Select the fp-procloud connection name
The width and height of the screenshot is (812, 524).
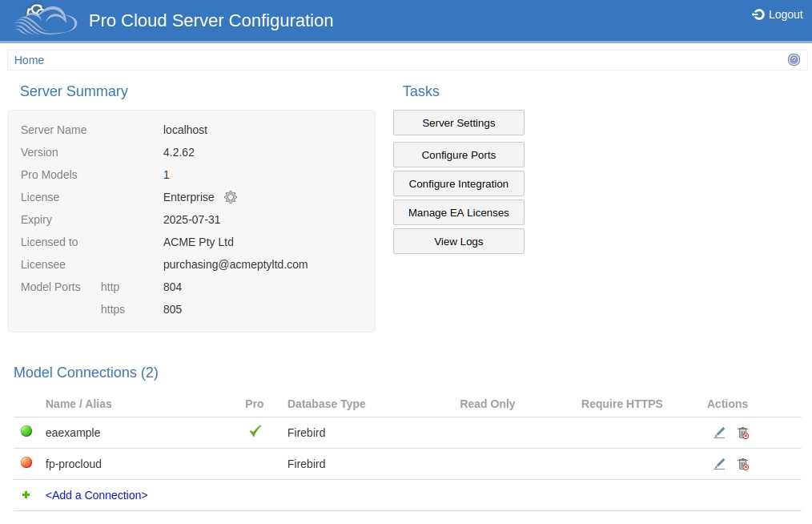[74, 464]
